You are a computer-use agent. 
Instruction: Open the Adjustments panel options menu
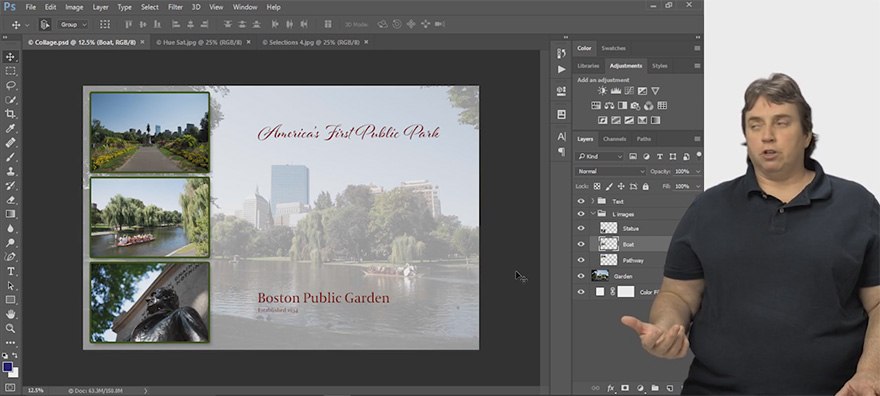pyautogui.click(x=697, y=66)
